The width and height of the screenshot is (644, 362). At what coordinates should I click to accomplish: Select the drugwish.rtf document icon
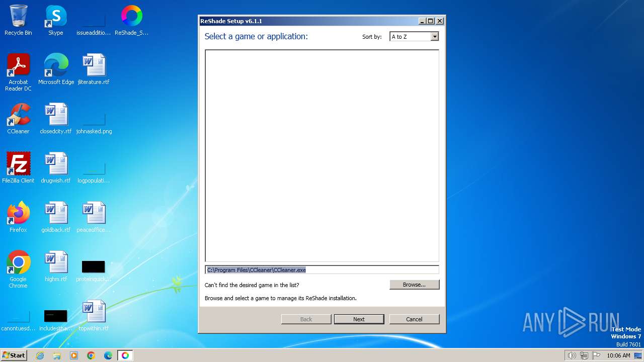click(x=56, y=168)
